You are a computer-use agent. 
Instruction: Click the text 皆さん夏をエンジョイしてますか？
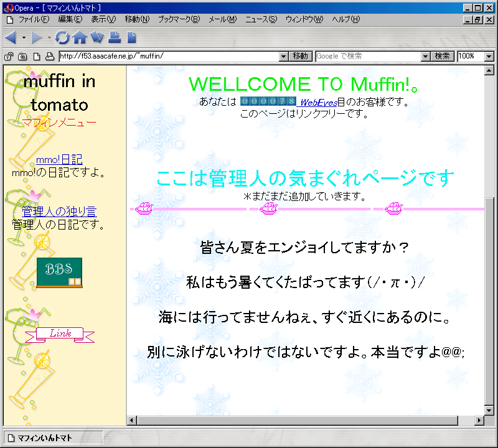tap(304, 248)
